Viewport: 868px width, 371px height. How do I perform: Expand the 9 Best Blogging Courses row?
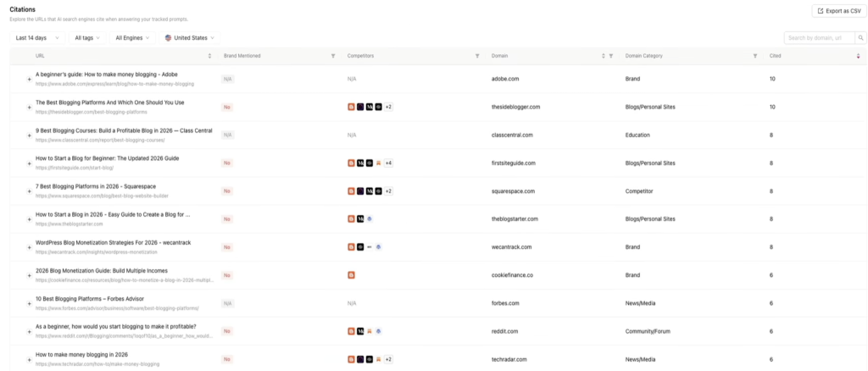pyautogui.click(x=30, y=136)
